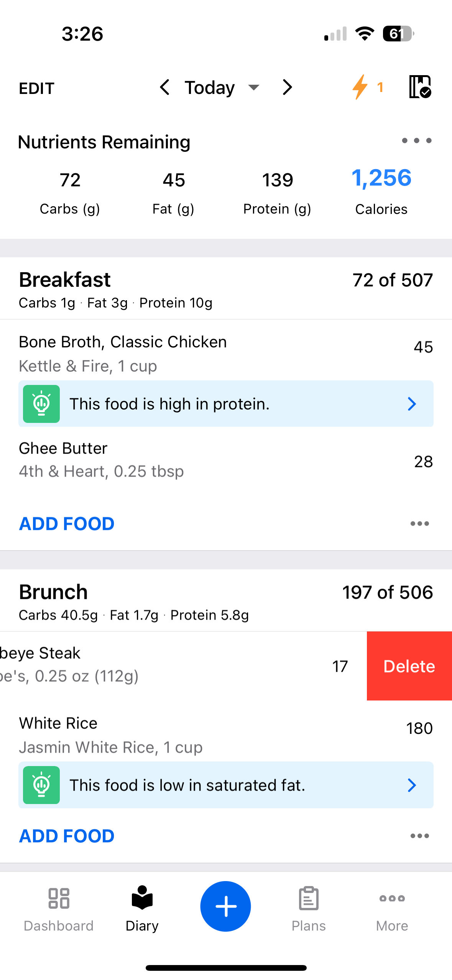Screen dimensions: 452x980
Task: Open the Ghee Butter food entry
Action: tap(226, 460)
